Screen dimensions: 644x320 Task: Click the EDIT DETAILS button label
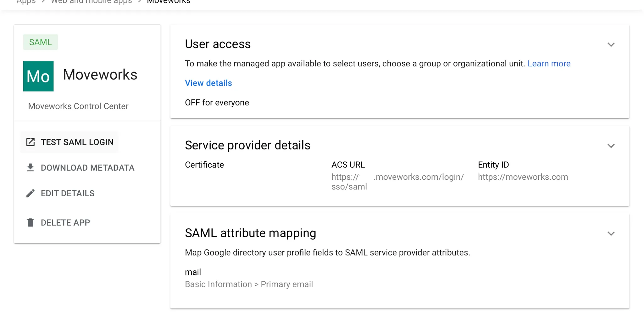pyautogui.click(x=68, y=193)
